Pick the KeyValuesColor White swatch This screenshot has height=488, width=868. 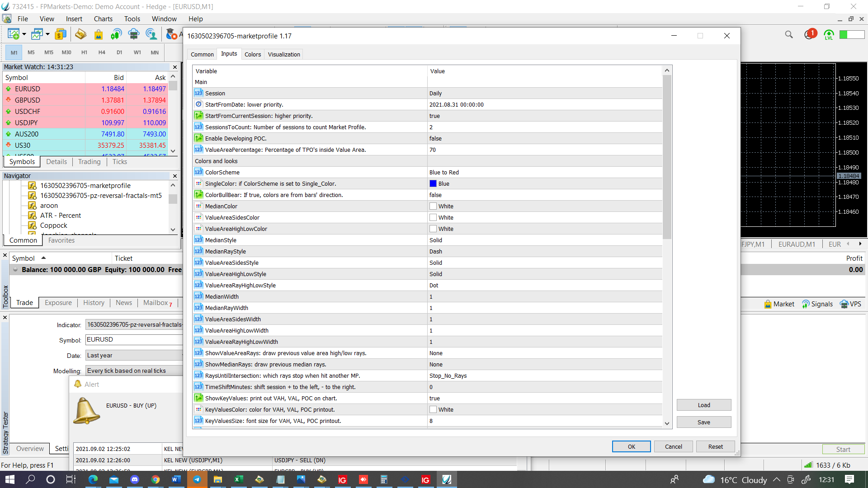[x=433, y=409]
